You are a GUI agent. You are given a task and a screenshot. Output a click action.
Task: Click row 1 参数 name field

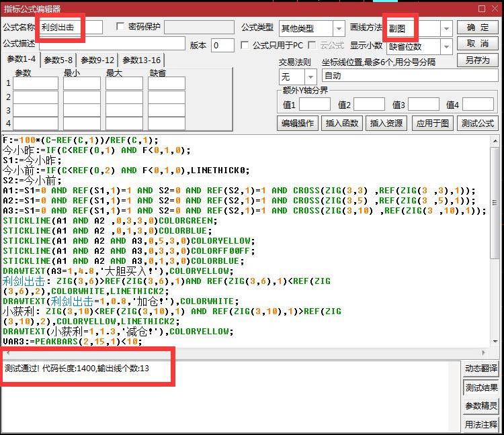click(36, 83)
